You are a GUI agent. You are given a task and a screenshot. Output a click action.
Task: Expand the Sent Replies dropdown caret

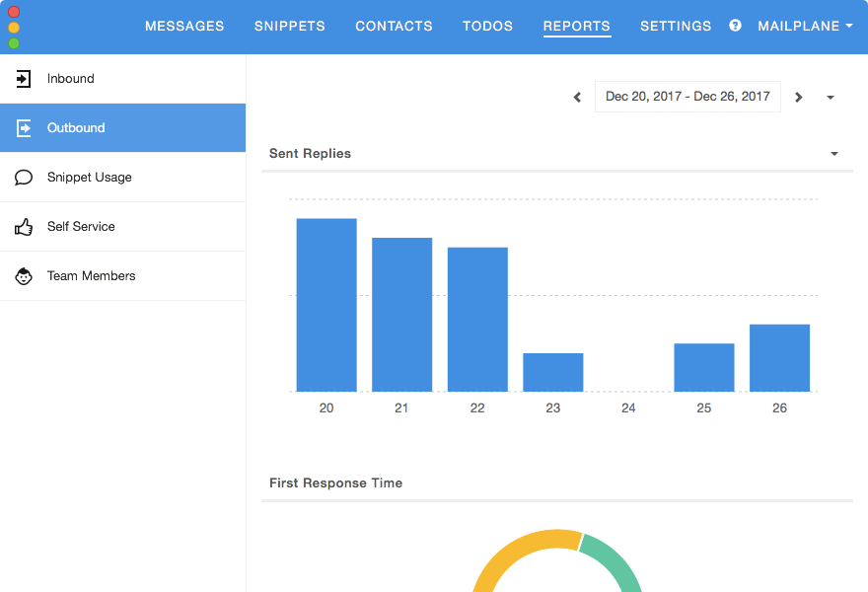(x=834, y=154)
